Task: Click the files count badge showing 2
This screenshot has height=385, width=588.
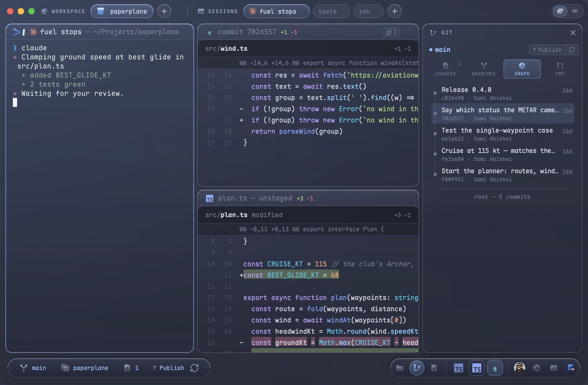Action: click(x=391, y=32)
